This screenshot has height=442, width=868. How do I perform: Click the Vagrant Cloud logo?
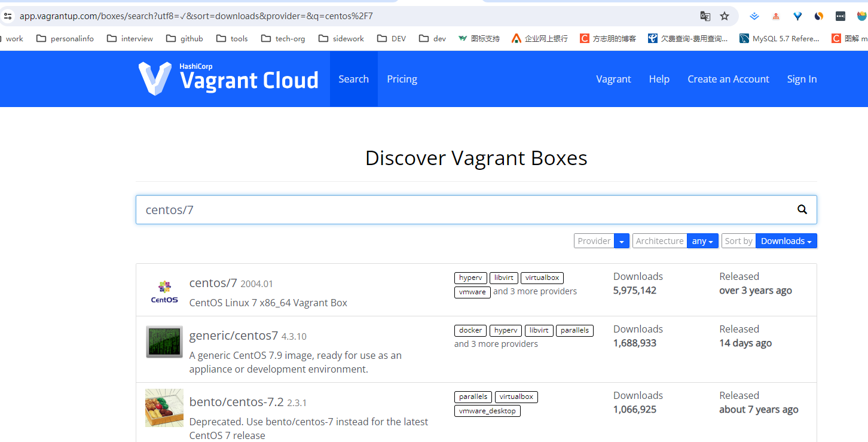228,79
